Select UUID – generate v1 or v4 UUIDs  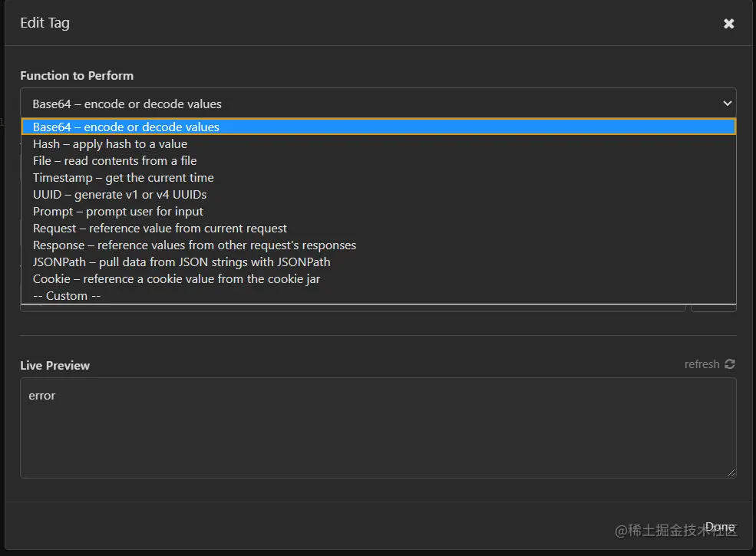point(119,195)
